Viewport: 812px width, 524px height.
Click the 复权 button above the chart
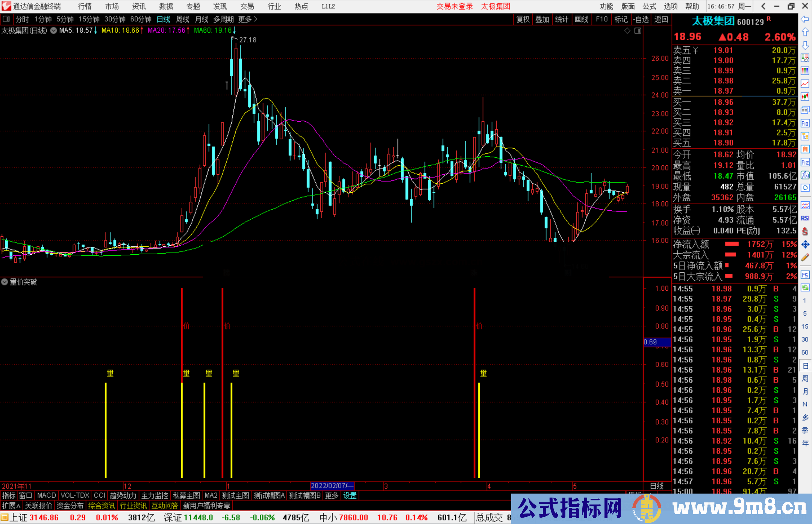click(523, 19)
